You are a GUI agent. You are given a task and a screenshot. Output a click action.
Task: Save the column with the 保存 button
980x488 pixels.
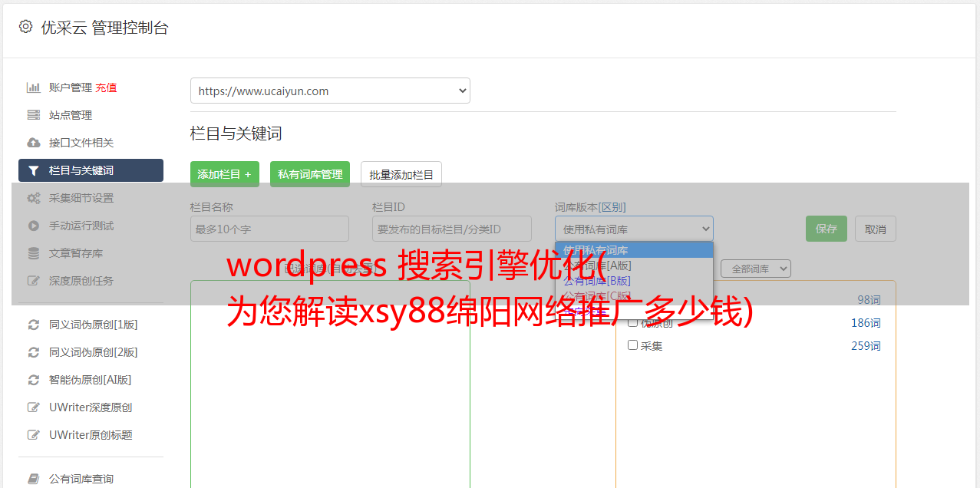click(x=827, y=229)
